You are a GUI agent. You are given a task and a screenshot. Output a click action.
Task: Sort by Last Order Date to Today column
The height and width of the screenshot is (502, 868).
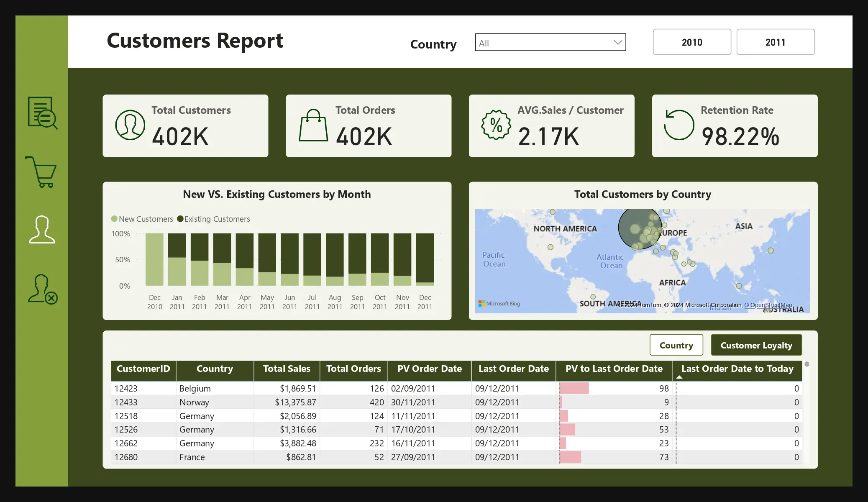pos(737,369)
